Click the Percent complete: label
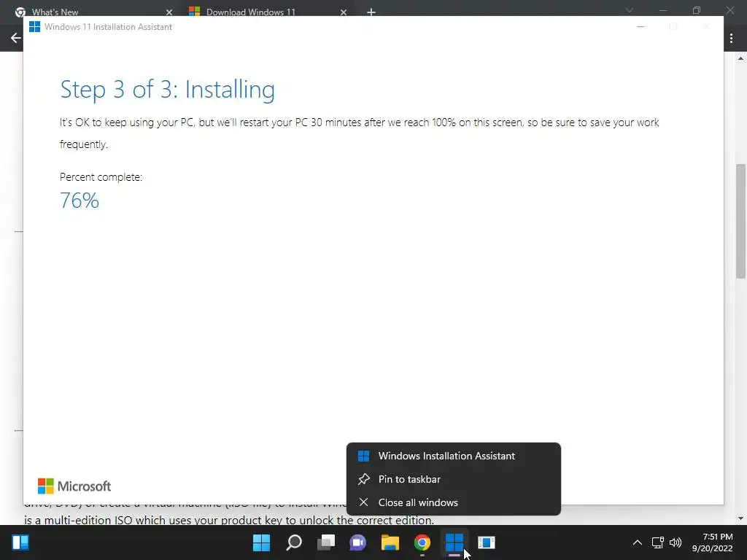The height and width of the screenshot is (560, 747). tap(101, 177)
